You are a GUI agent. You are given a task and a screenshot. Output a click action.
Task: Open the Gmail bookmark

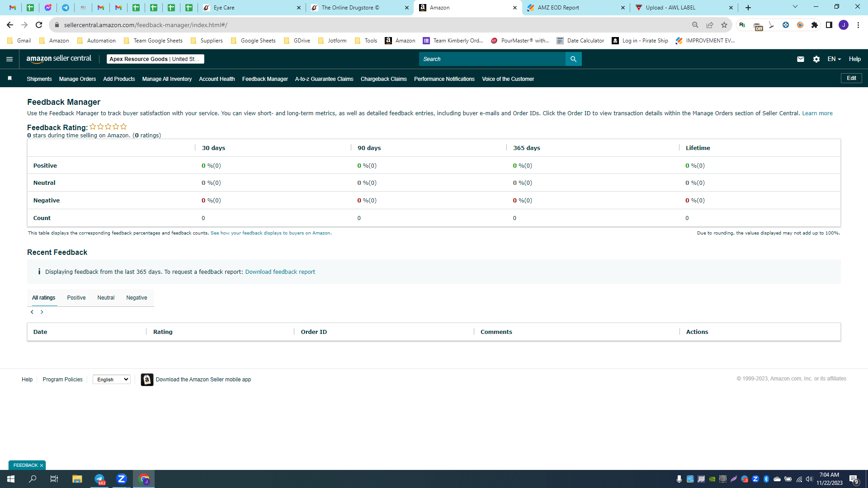pyautogui.click(x=19, y=41)
